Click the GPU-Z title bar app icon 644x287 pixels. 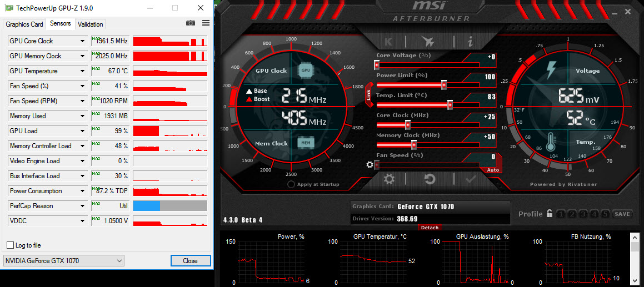9,7
